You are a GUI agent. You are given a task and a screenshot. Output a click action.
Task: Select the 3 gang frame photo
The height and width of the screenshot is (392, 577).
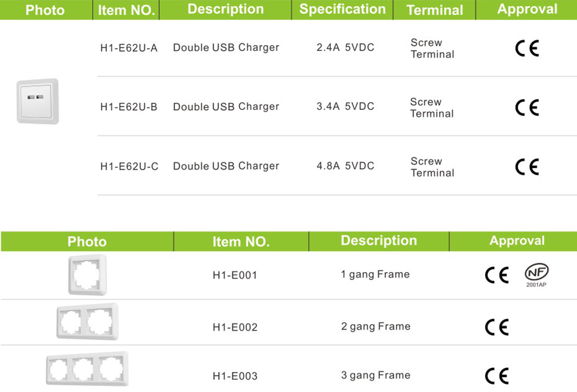pyautogui.click(x=87, y=369)
